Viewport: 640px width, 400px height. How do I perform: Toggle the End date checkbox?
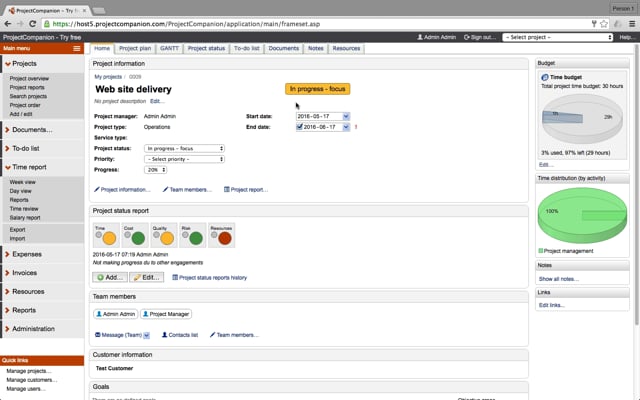(x=299, y=127)
